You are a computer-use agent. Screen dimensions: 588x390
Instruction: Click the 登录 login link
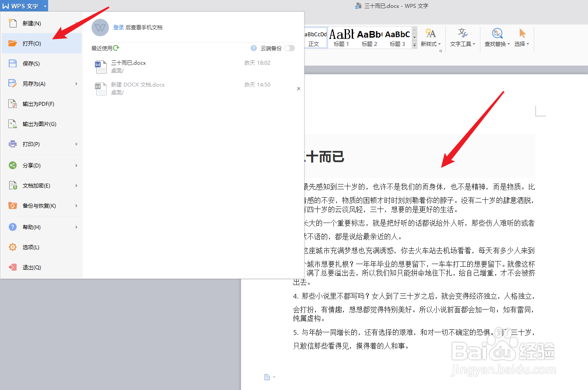(x=119, y=28)
